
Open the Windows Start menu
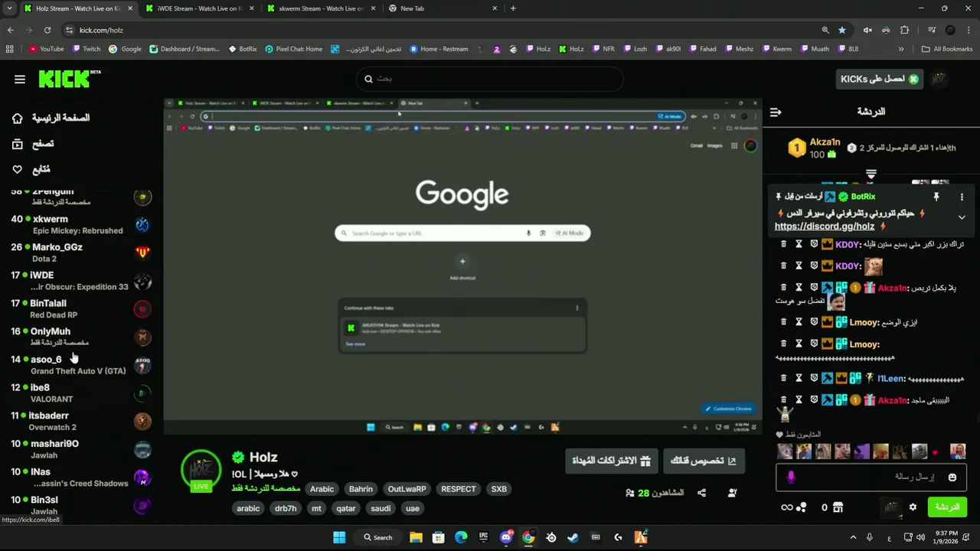click(339, 537)
